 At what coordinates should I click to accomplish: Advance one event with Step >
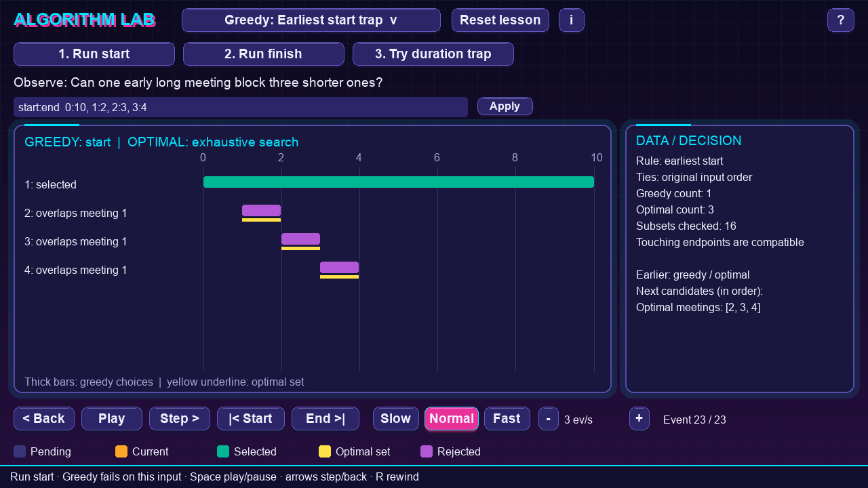[180, 419]
